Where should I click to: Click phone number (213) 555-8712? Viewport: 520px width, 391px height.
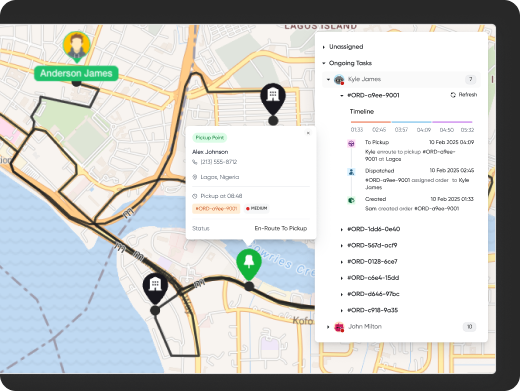[x=219, y=162]
